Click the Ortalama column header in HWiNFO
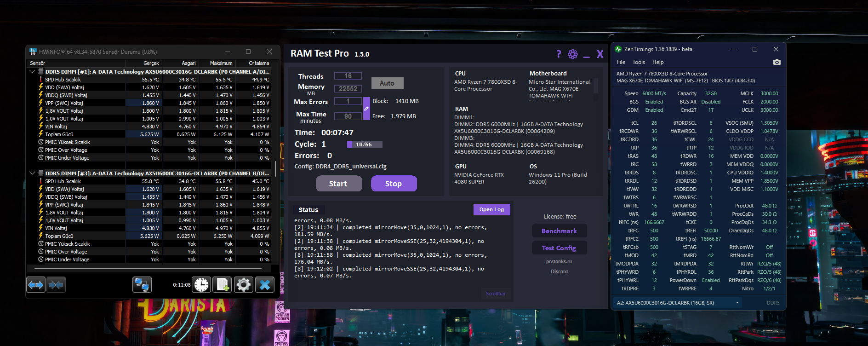 [254, 63]
